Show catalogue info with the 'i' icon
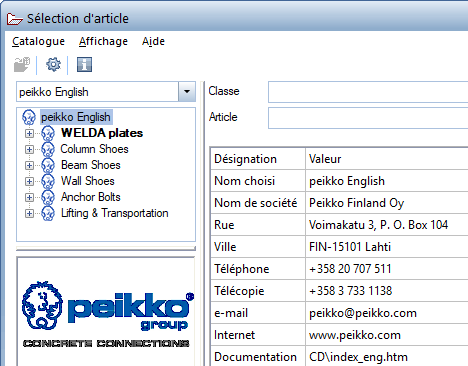Viewport: 468px width, 366px height. pyautogui.click(x=84, y=64)
